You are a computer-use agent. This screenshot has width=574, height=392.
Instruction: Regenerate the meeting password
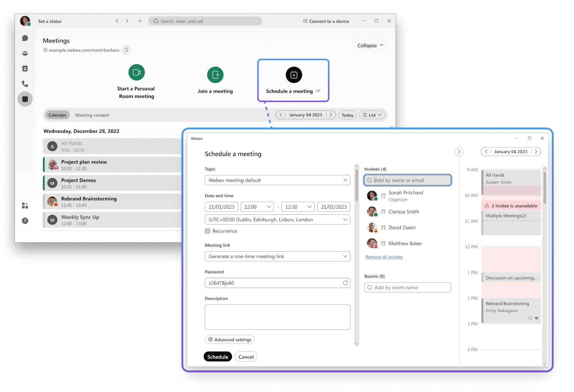(x=345, y=283)
